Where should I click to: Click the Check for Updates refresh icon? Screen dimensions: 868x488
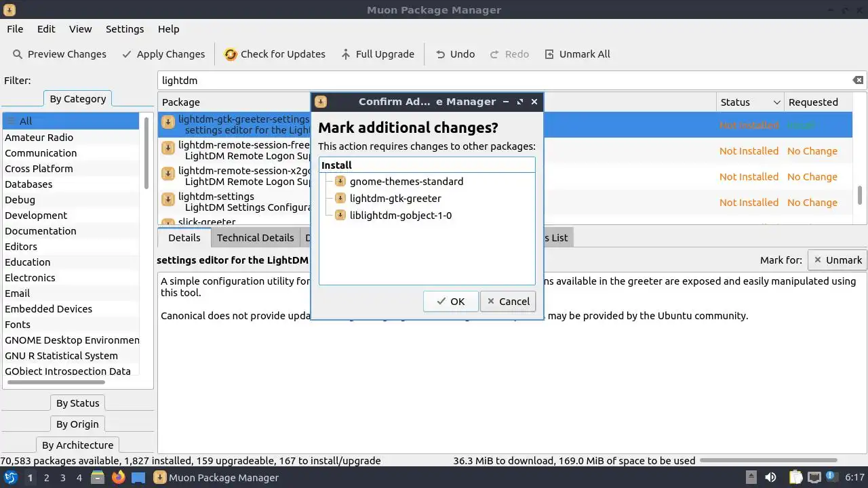pos(231,54)
